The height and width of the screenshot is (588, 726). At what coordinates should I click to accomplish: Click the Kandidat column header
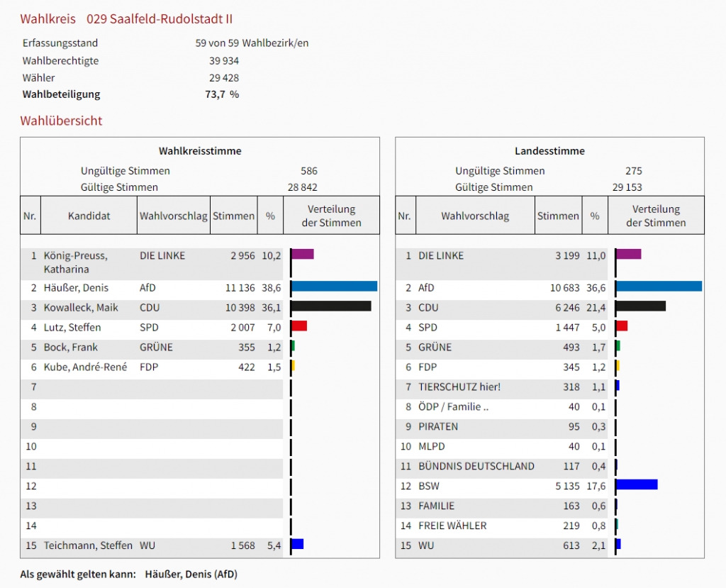click(89, 216)
